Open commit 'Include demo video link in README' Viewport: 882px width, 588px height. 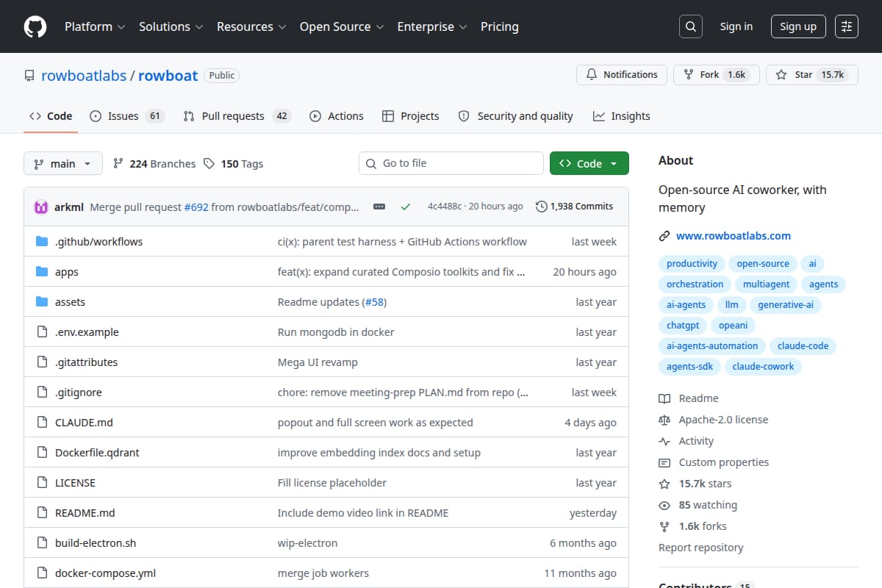click(x=363, y=513)
